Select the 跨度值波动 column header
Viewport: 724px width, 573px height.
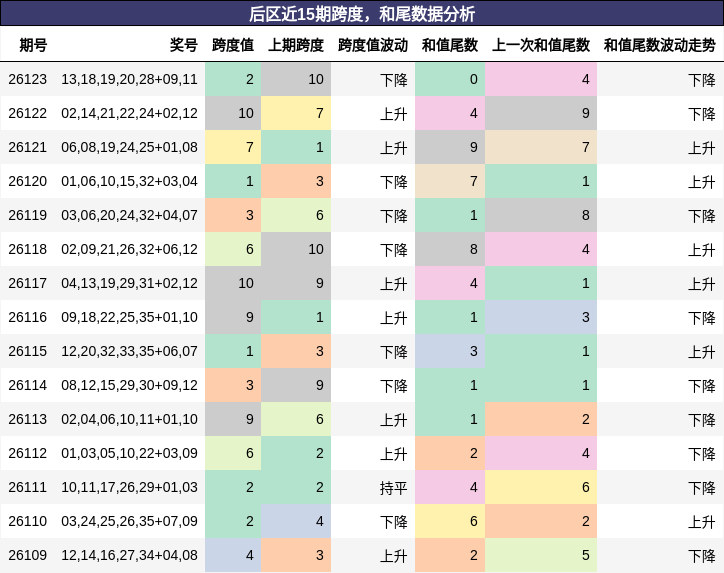(373, 45)
